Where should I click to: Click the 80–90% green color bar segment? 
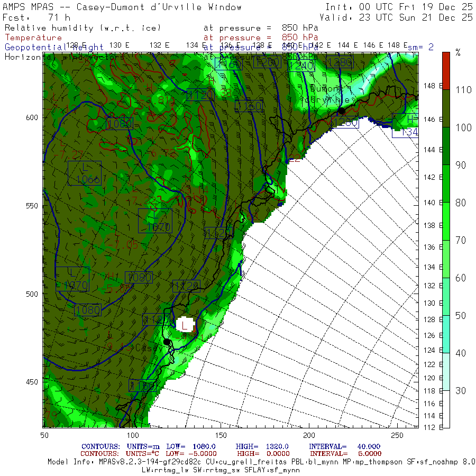(x=446, y=184)
